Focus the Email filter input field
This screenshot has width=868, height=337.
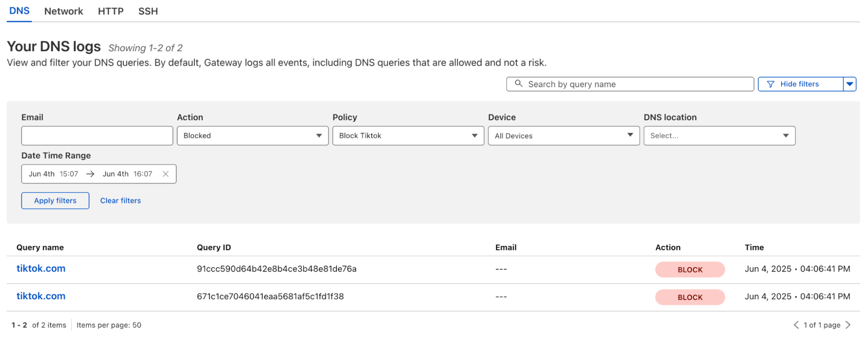(97, 136)
